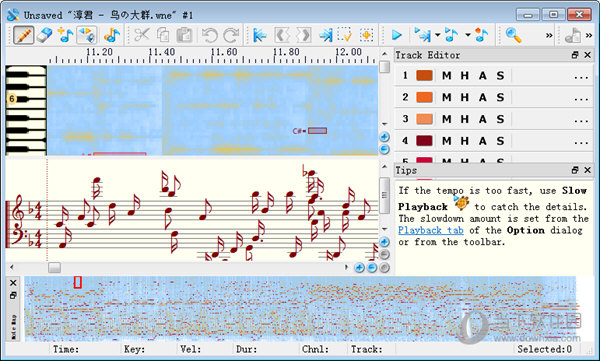Viewport: 600px width, 361px height.
Task: Select the Pencil draw tool
Action: pos(23,35)
